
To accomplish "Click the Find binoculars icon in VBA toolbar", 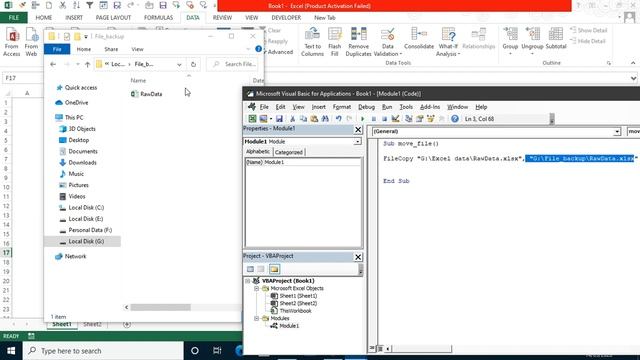I will 325,119.
